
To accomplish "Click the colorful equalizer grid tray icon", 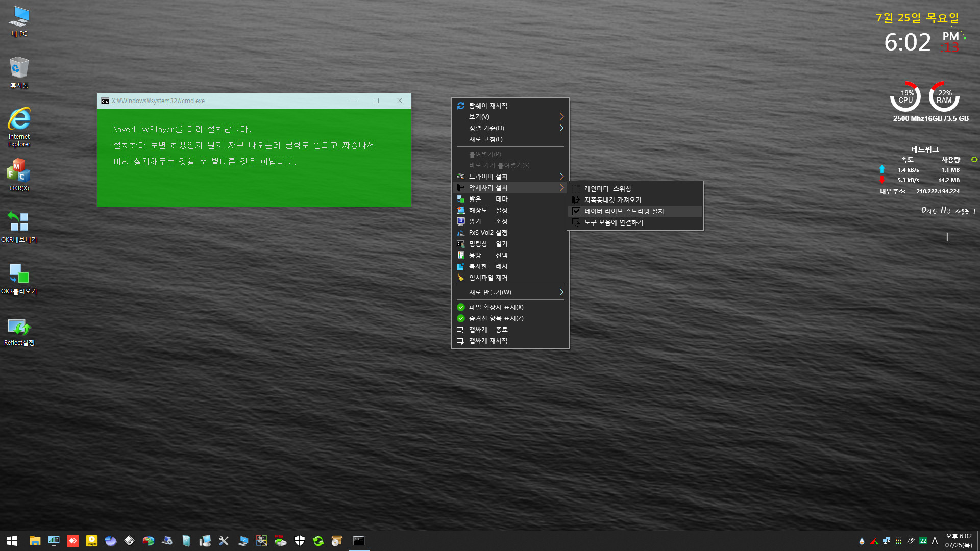I will point(898,541).
